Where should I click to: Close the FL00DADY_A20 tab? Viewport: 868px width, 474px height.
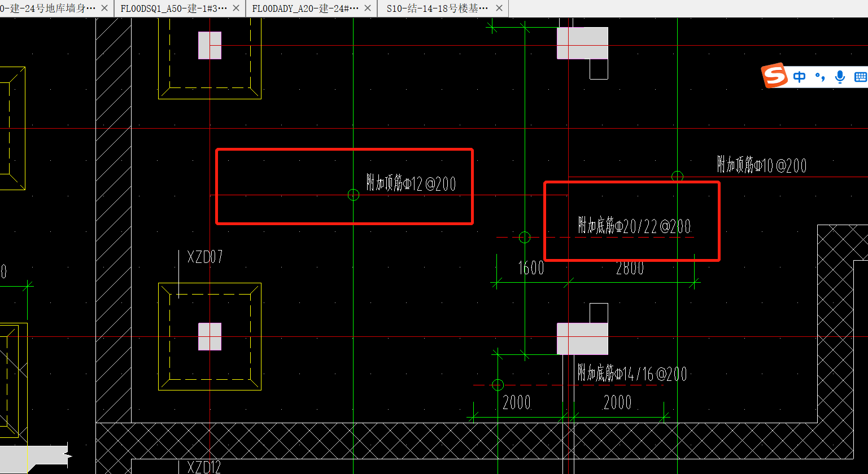click(368, 8)
